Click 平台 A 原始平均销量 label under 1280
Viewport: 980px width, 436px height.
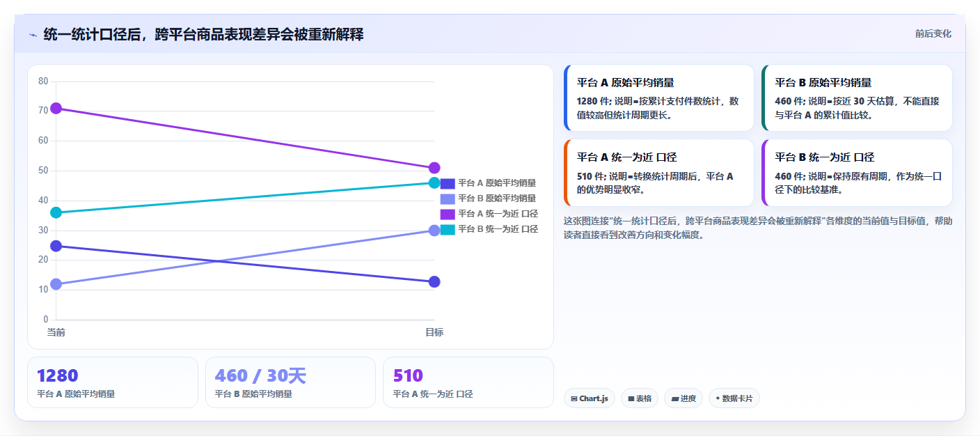(x=76, y=394)
